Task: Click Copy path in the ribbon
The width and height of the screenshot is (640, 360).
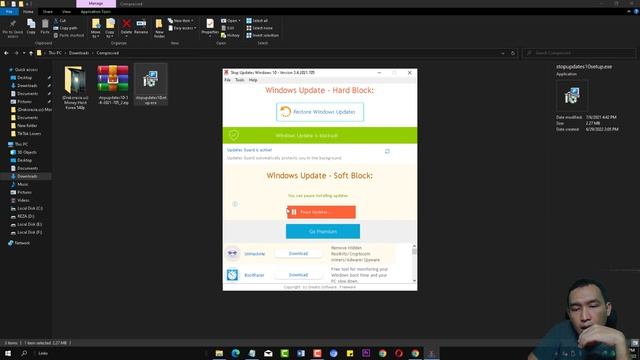Action: [x=65, y=28]
